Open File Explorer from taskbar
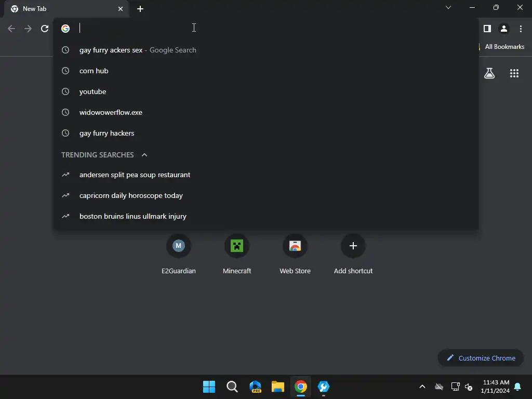This screenshot has width=532, height=399. tap(278, 387)
